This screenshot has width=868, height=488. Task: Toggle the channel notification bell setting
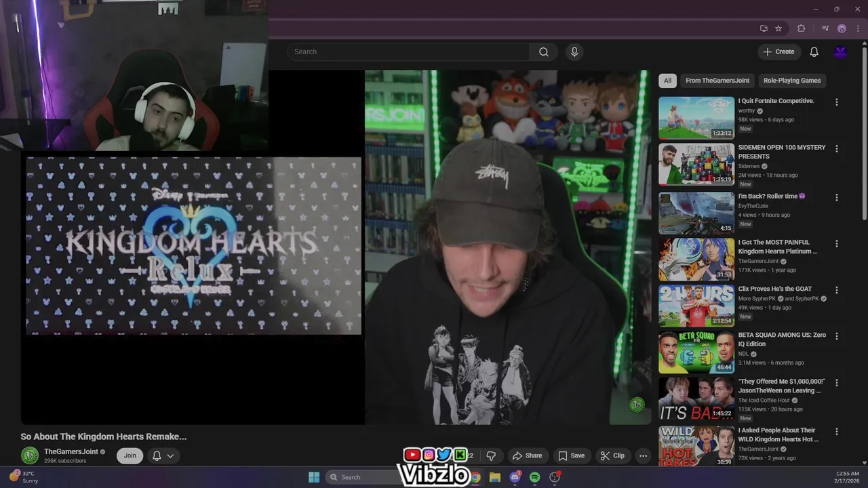(x=157, y=455)
